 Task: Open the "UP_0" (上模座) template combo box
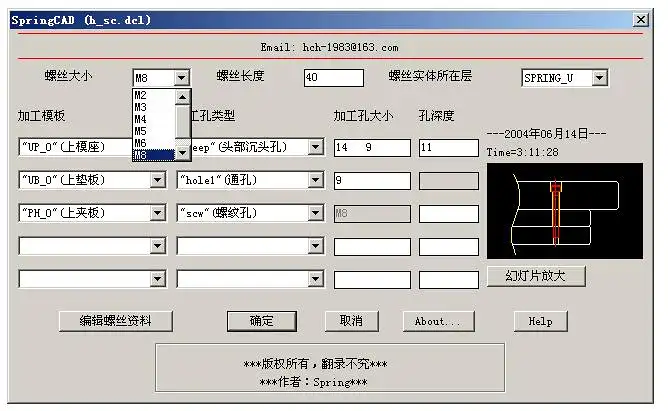click(75, 147)
